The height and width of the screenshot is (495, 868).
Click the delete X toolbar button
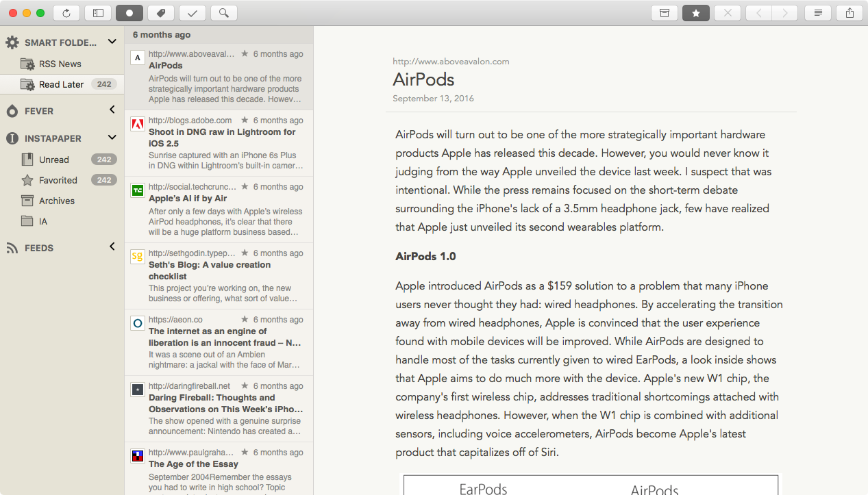coord(728,12)
